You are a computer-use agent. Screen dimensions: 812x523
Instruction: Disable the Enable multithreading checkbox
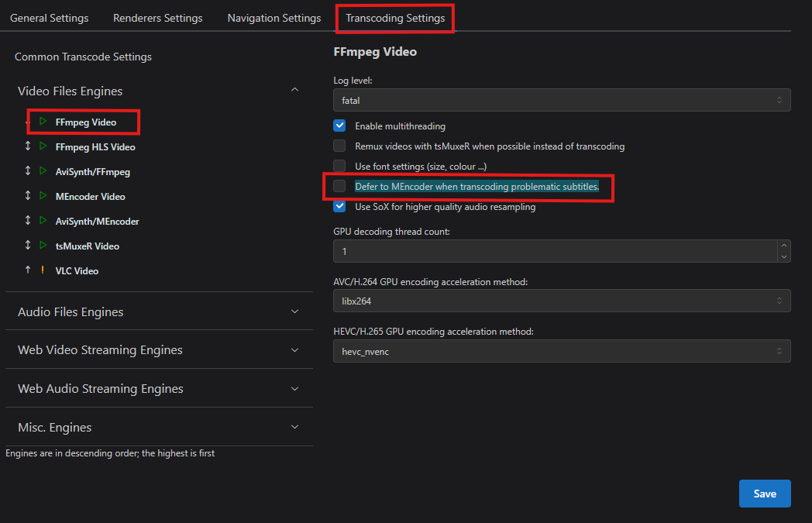tap(339, 126)
